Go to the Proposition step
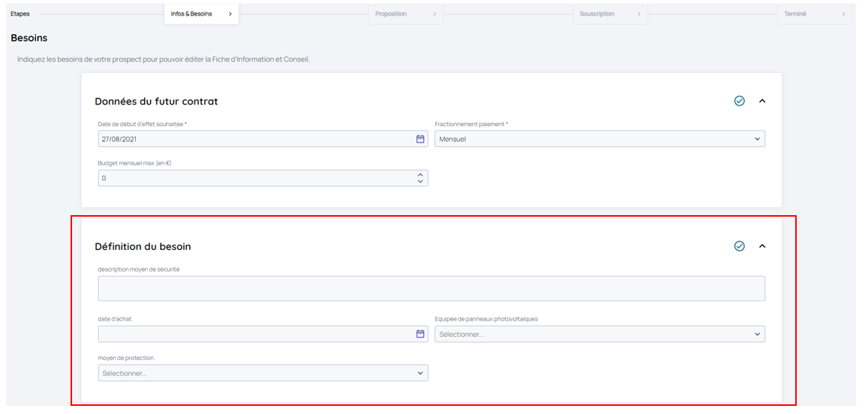 [405, 14]
